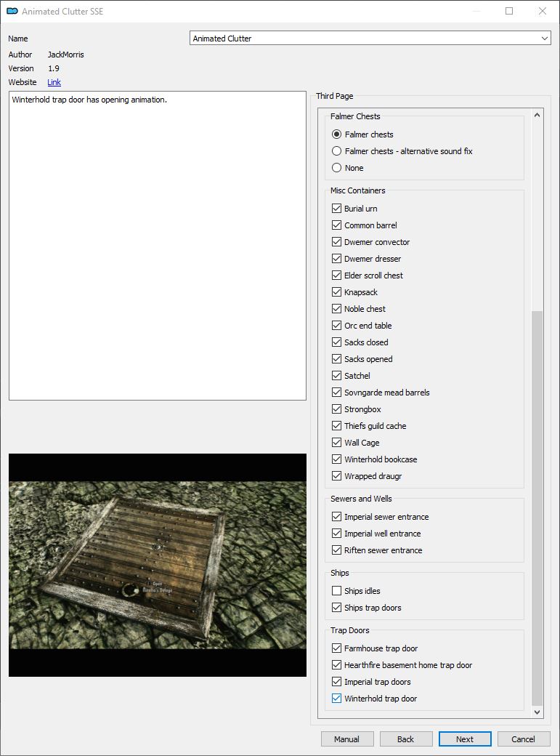
Task: Toggle Hearthfire basement home trap door
Action: pos(336,665)
